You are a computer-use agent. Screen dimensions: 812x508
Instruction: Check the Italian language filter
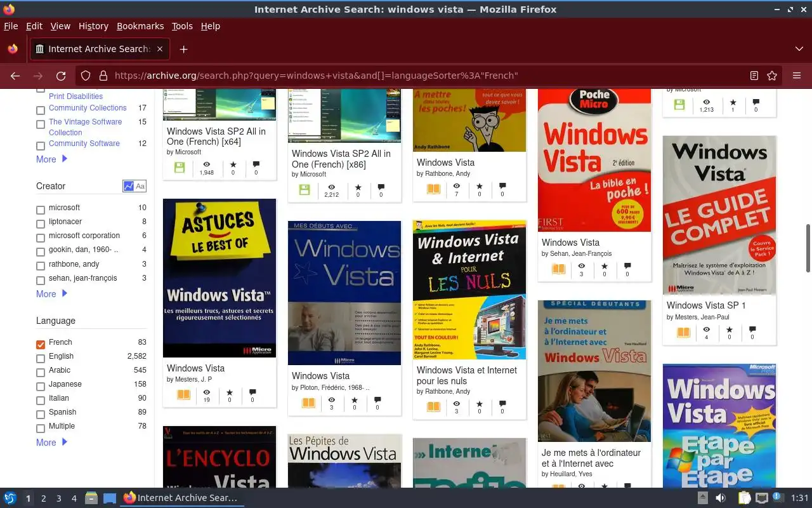[41, 401]
